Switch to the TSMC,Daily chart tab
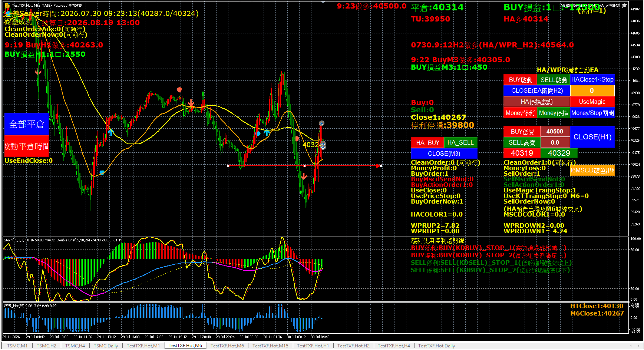The image size is (644, 350). [106, 346]
